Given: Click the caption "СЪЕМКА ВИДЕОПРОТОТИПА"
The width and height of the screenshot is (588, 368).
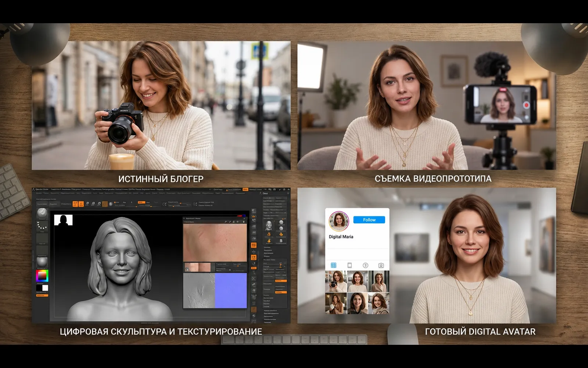Looking at the screenshot, I should [433, 178].
